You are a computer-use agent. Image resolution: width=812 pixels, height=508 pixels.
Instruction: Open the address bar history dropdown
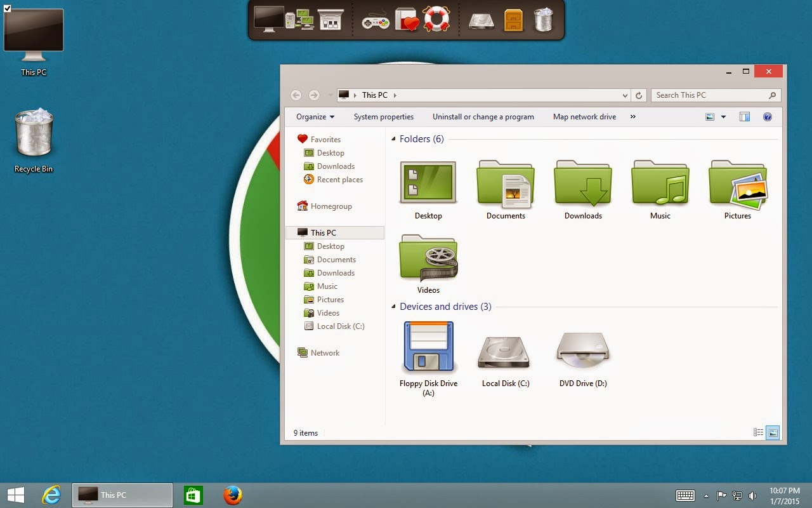(x=625, y=95)
